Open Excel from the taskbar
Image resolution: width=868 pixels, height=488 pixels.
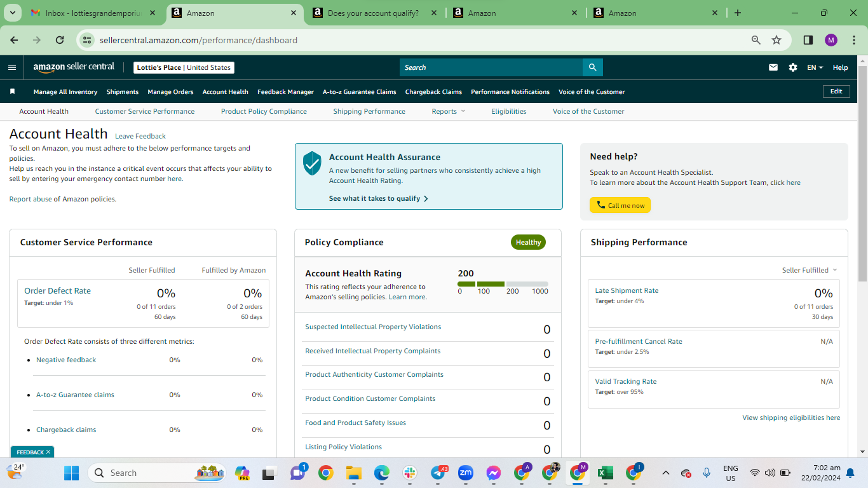click(605, 473)
